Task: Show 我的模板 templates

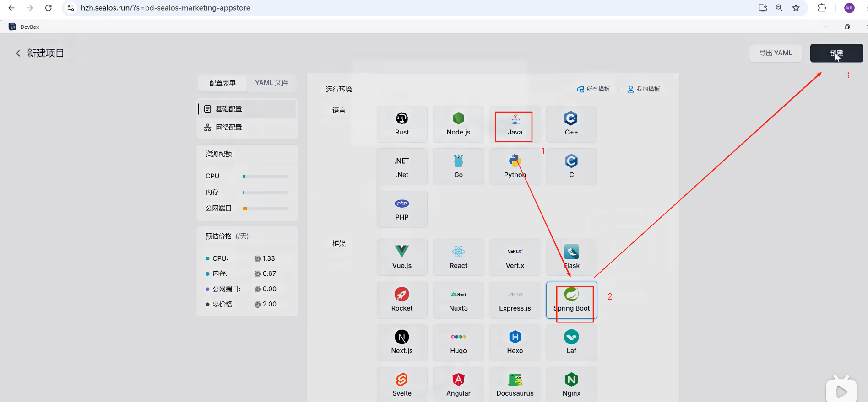Action: click(644, 89)
